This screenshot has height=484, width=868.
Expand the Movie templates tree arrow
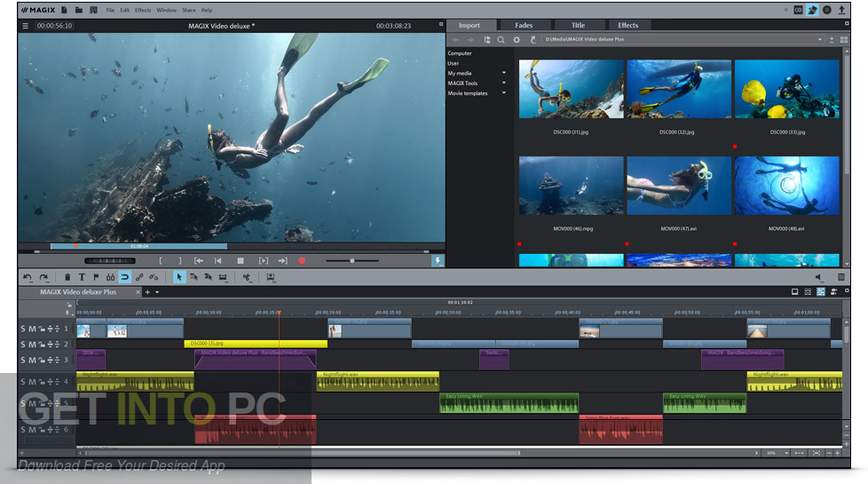click(504, 93)
